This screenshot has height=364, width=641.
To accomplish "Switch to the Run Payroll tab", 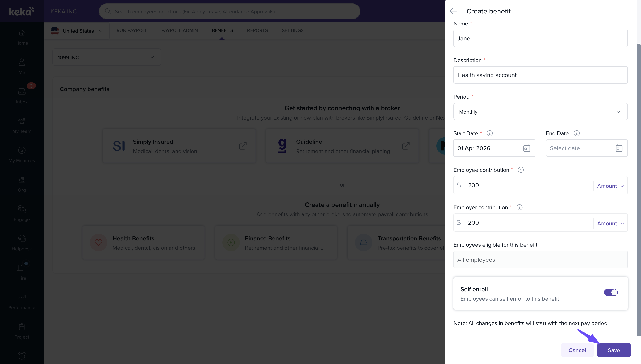I will (x=132, y=30).
